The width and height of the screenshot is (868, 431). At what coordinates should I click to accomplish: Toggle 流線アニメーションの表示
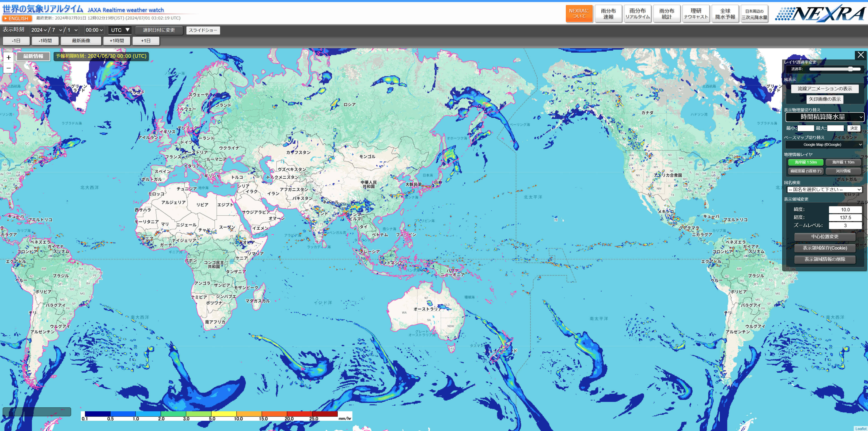click(825, 89)
